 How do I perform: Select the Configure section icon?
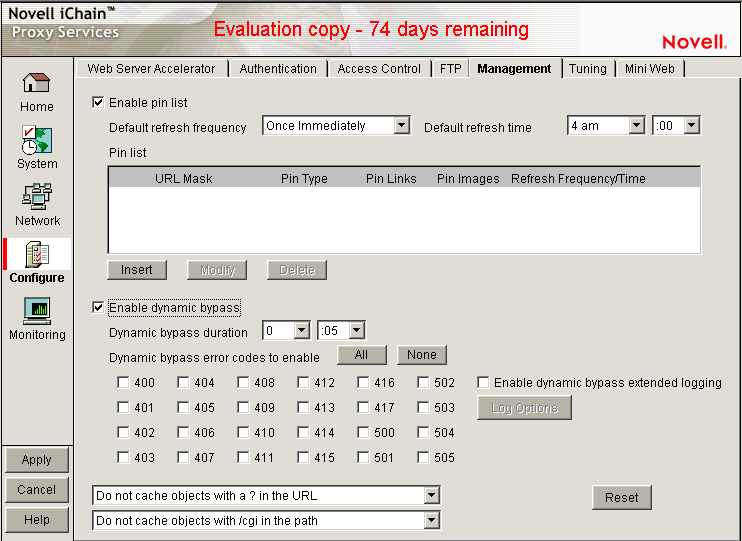click(36, 254)
